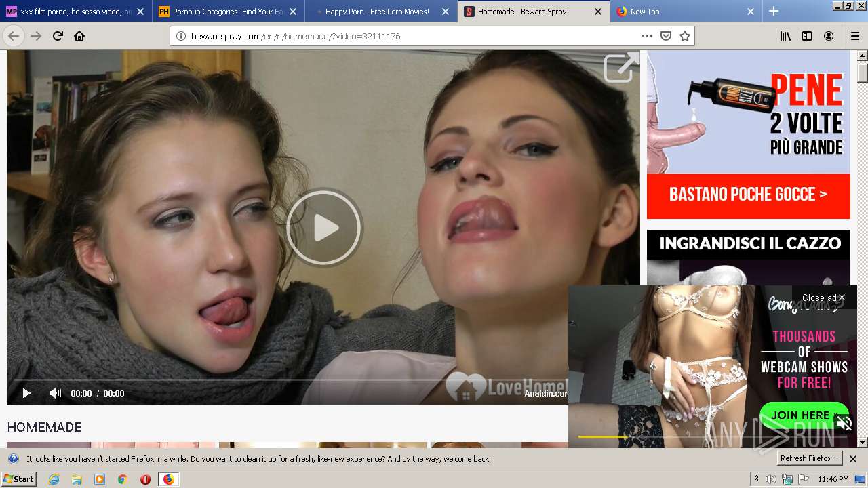Open the network status tray icon
Image resolution: width=868 pixels, height=488 pixels.
coord(787,479)
